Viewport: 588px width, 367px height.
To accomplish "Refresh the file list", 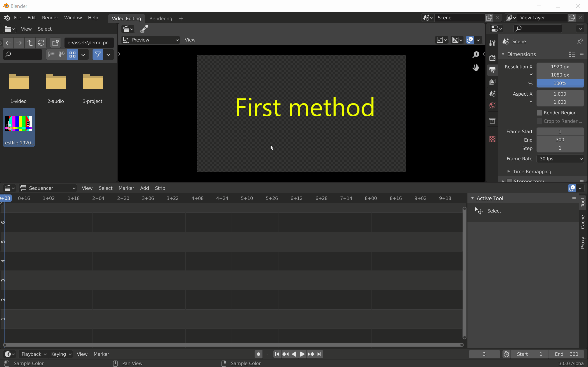I will [x=41, y=43].
